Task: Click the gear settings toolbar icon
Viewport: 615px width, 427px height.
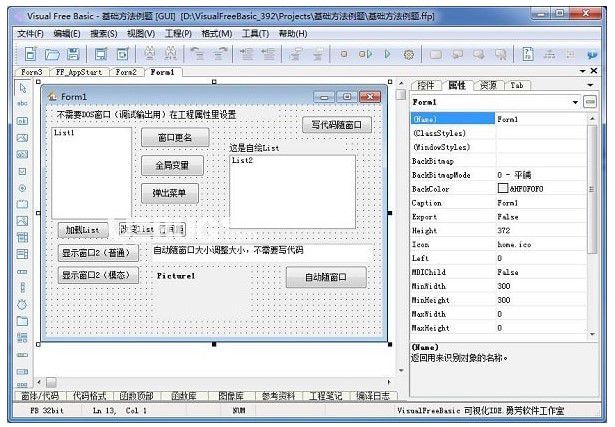Action: pyautogui.click(x=409, y=55)
